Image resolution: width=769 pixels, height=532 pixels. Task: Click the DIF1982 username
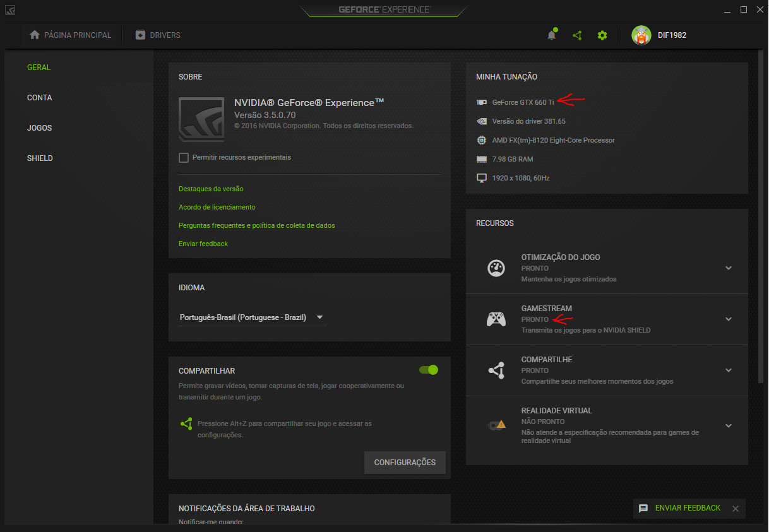[x=672, y=35]
